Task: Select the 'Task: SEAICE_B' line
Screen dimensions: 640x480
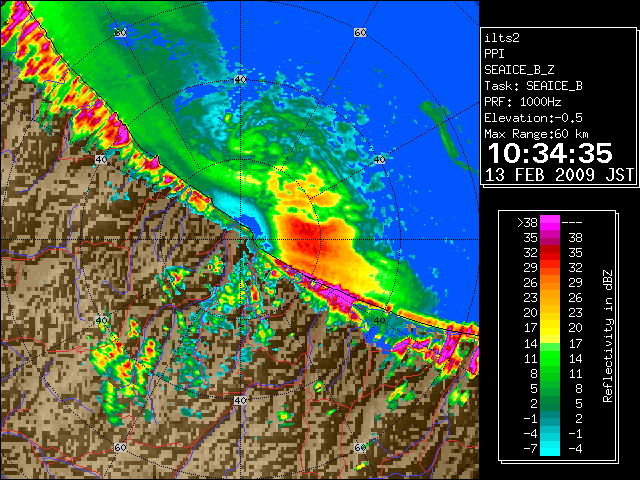Action: [x=533, y=86]
